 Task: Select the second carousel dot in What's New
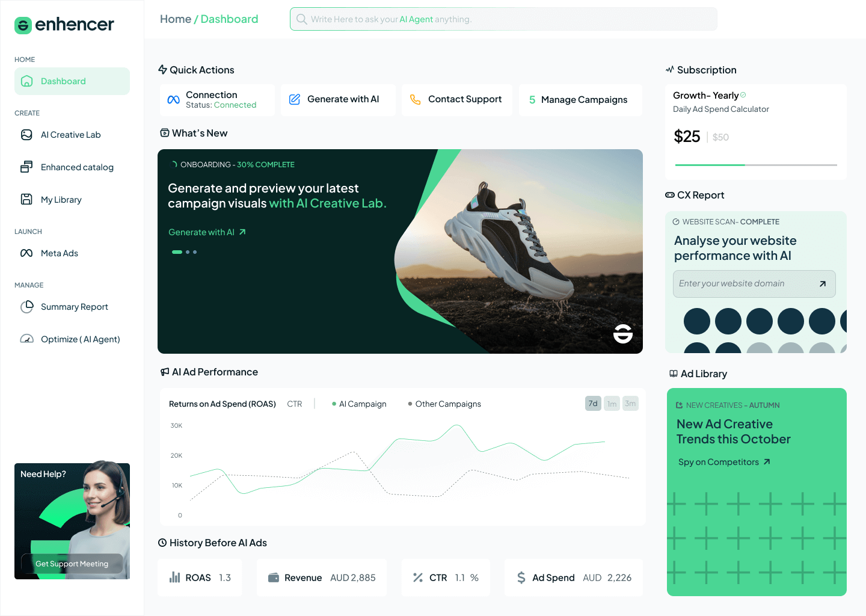[x=187, y=251]
